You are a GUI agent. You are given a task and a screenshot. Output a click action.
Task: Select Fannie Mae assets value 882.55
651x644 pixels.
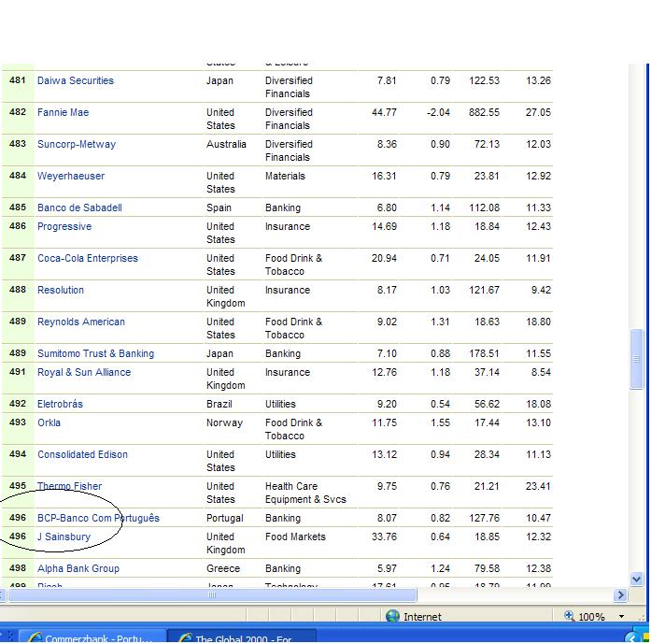pos(484,112)
